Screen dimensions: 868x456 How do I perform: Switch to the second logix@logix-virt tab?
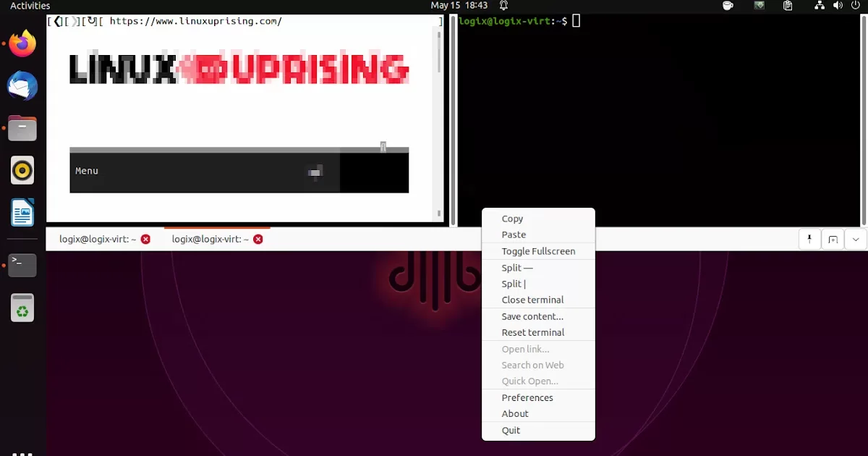[210, 239]
